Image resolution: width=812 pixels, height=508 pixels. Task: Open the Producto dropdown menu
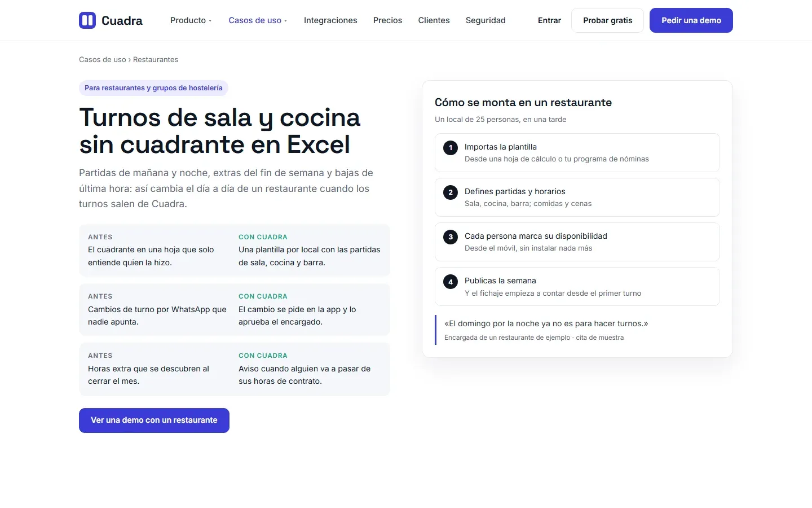point(191,20)
